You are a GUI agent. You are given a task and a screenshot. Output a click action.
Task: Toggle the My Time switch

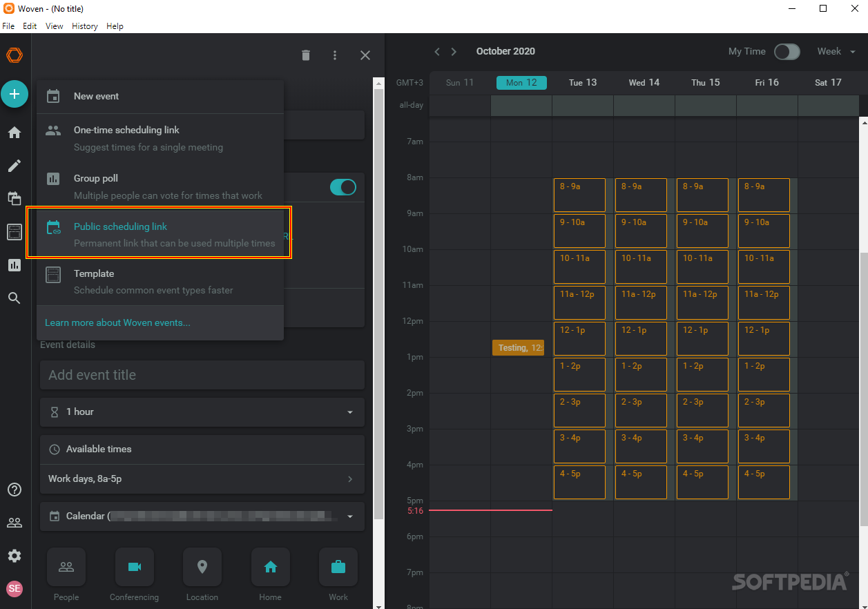(x=787, y=52)
